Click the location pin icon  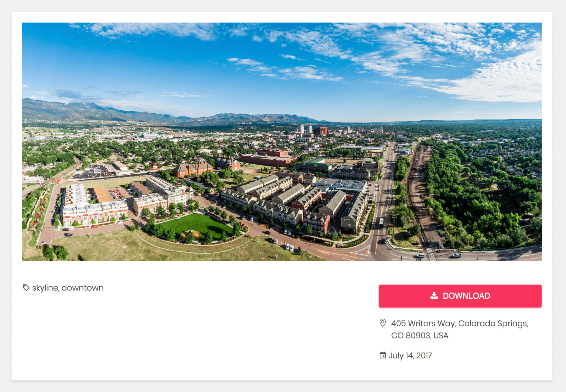pos(382,323)
